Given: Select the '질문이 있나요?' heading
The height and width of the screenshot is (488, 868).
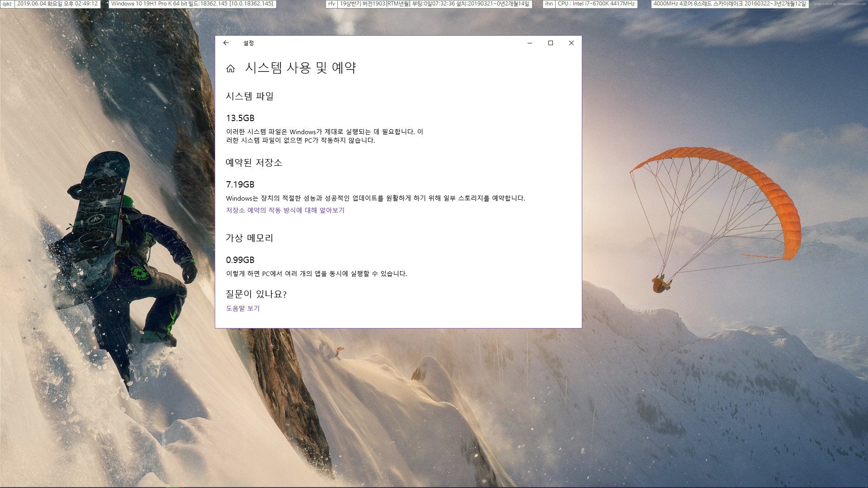Looking at the screenshot, I should 256,294.
